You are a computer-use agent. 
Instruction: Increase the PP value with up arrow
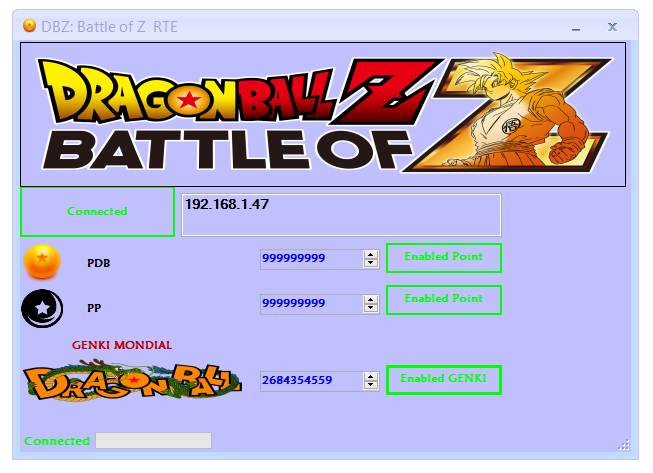coord(371,300)
